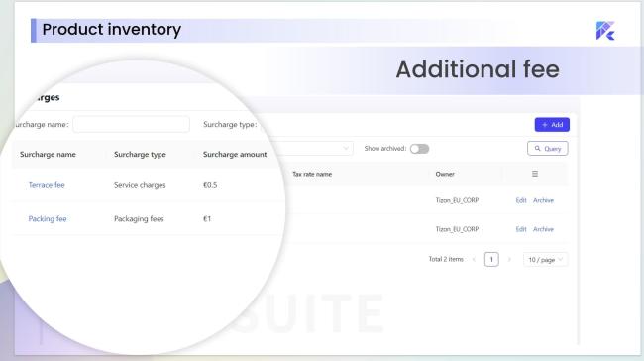Click Archive for the first surcharge row
The image size is (644, 361).
point(543,200)
